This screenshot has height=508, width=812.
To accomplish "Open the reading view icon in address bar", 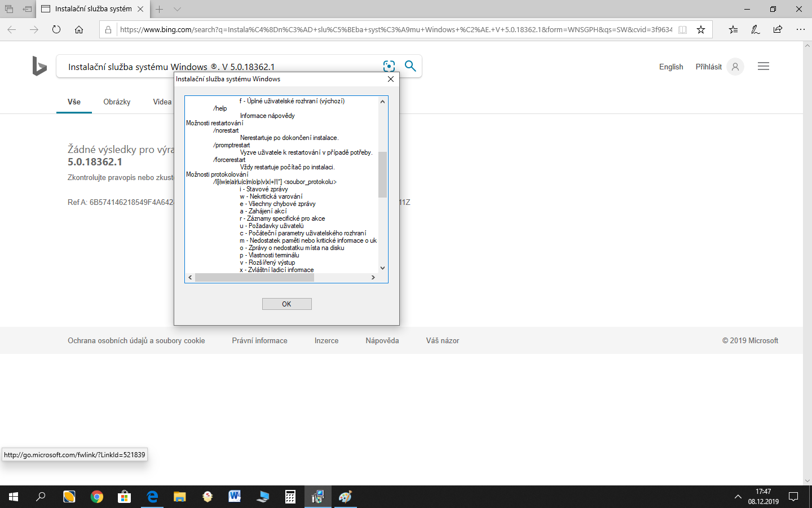I will click(682, 29).
